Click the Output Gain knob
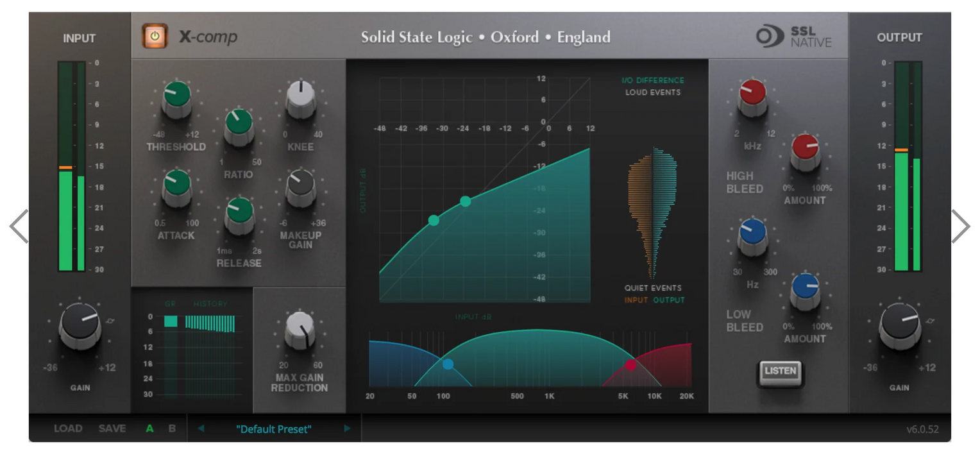 point(900,326)
